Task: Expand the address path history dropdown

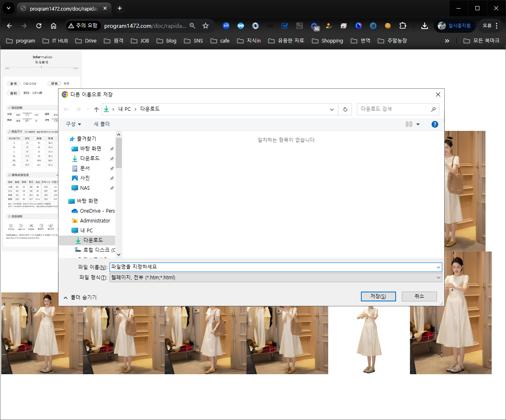Action: tap(331, 109)
